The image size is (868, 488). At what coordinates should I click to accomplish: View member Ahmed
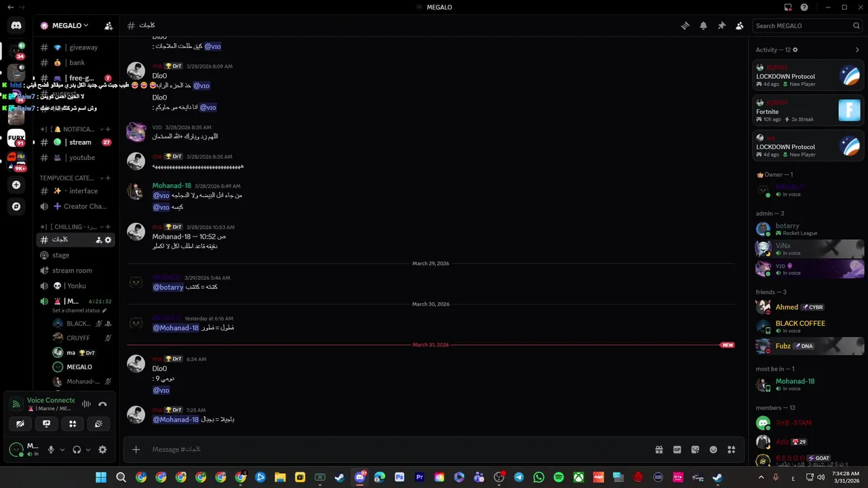click(808, 307)
